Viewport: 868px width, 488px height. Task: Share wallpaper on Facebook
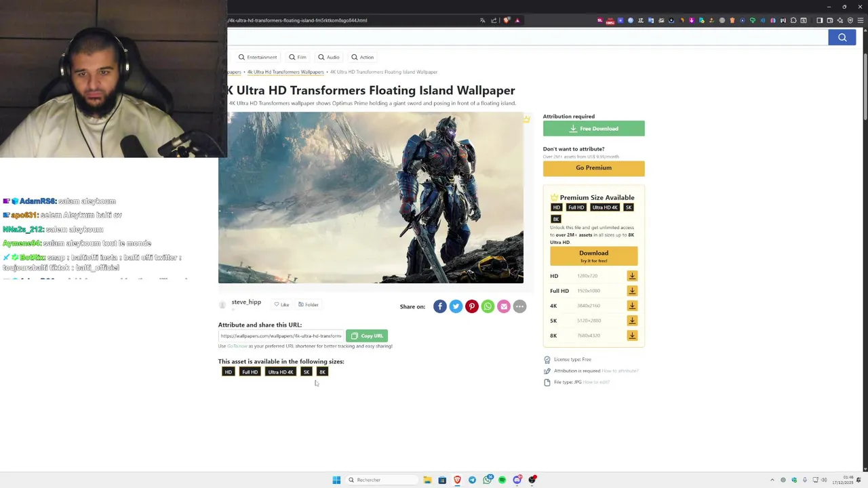point(440,306)
